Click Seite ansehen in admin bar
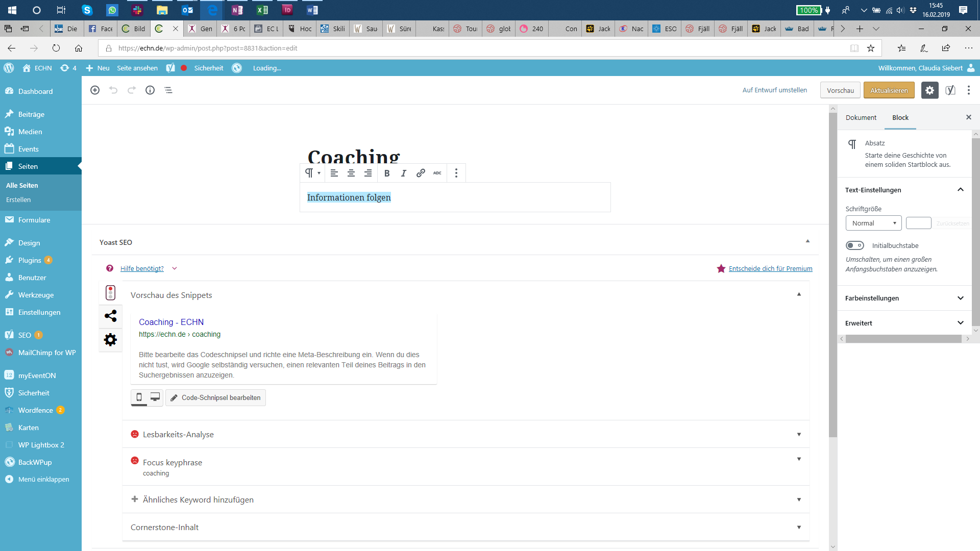Image resolution: width=980 pixels, height=551 pixels. point(137,68)
